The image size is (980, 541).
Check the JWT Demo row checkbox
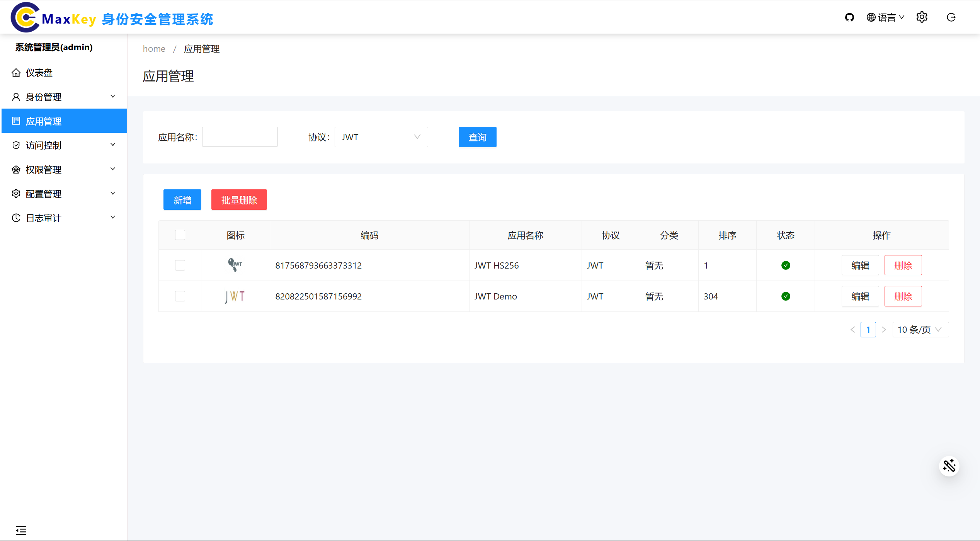(180, 296)
